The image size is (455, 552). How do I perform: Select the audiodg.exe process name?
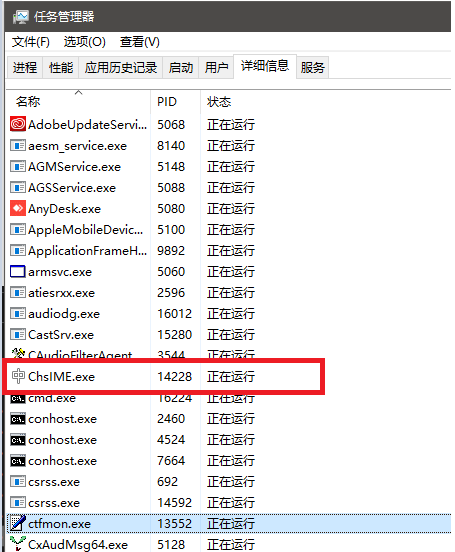tap(64, 314)
